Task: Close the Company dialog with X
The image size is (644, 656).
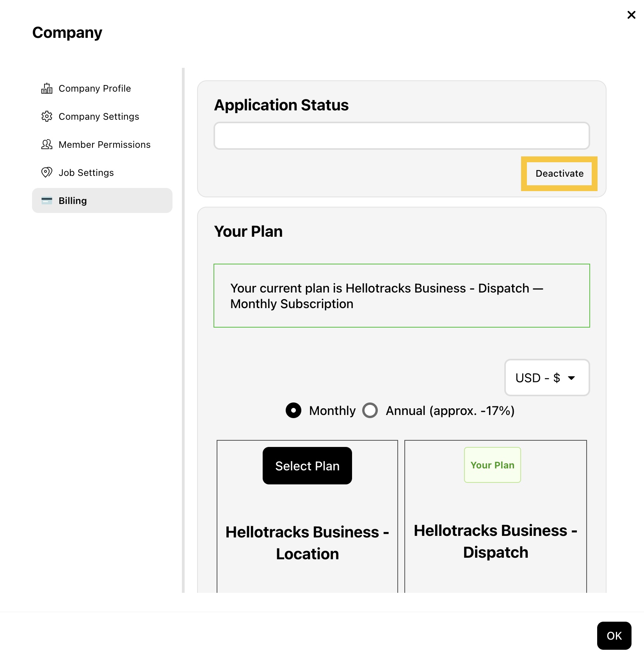Action: (x=631, y=15)
